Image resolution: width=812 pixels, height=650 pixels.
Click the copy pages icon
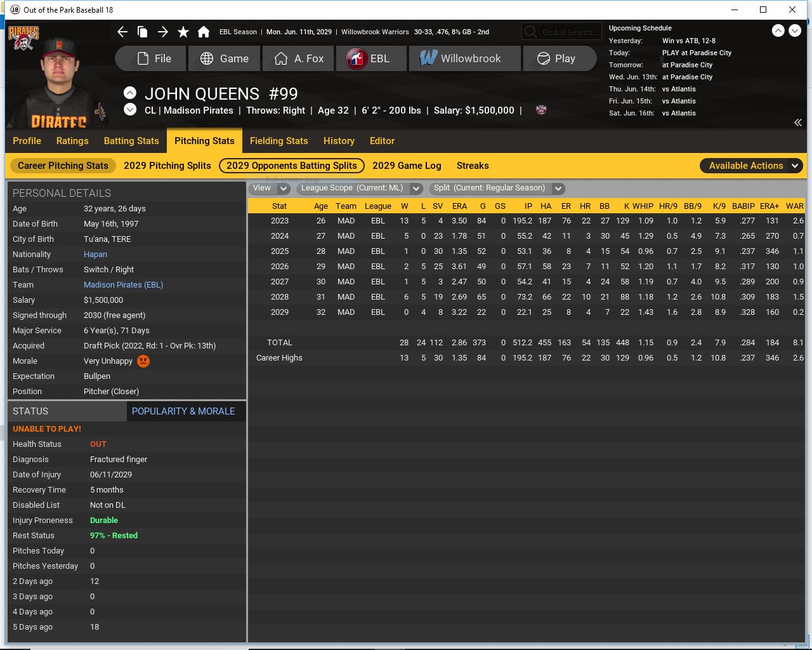(x=143, y=32)
